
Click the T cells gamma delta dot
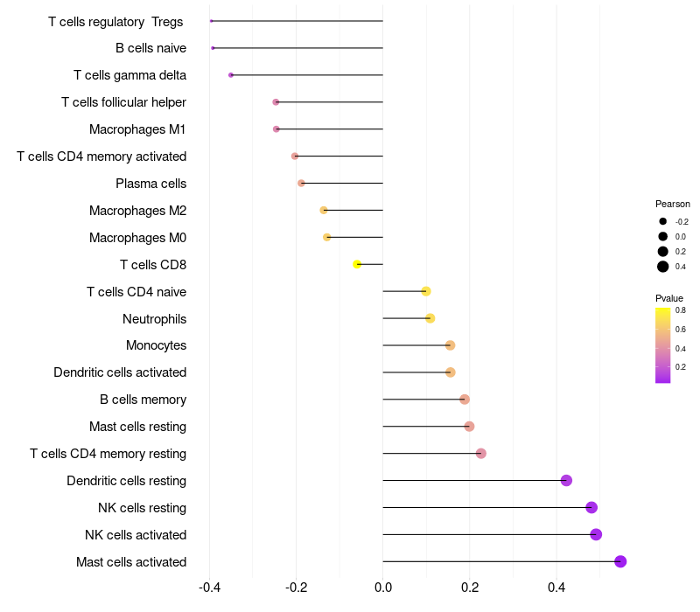click(x=231, y=75)
